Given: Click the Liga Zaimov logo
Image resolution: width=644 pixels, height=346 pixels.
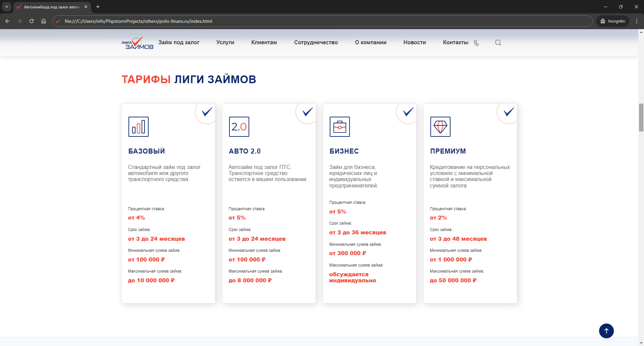Looking at the screenshot, I should 137,43.
